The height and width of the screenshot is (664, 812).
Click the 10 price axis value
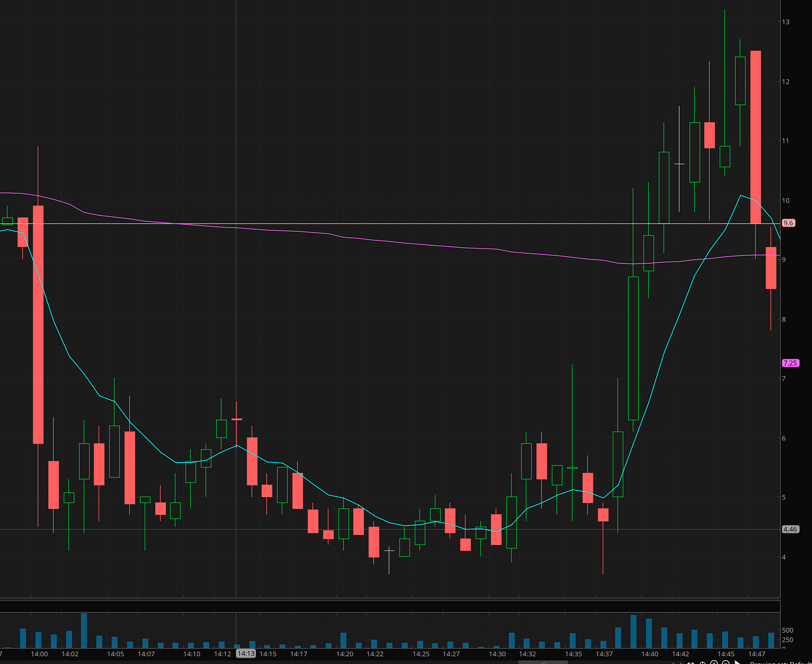(x=786, y=200)
